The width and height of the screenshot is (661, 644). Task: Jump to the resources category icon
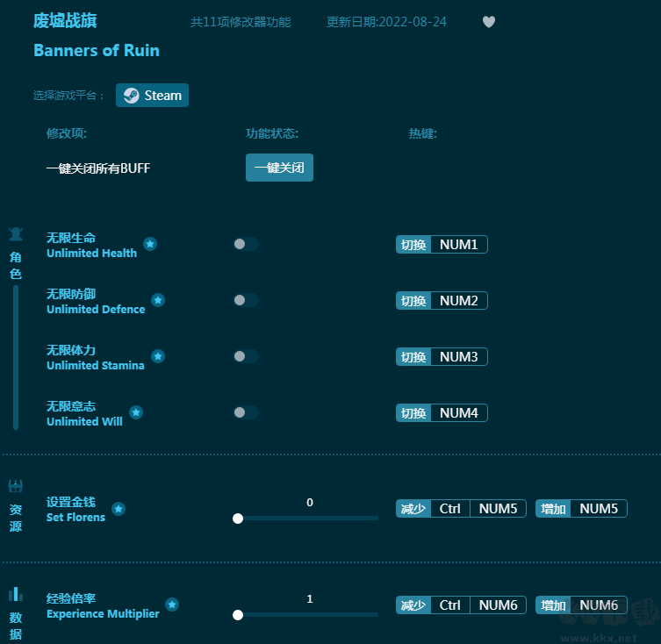pyautogui.click(x=16, y=486)
